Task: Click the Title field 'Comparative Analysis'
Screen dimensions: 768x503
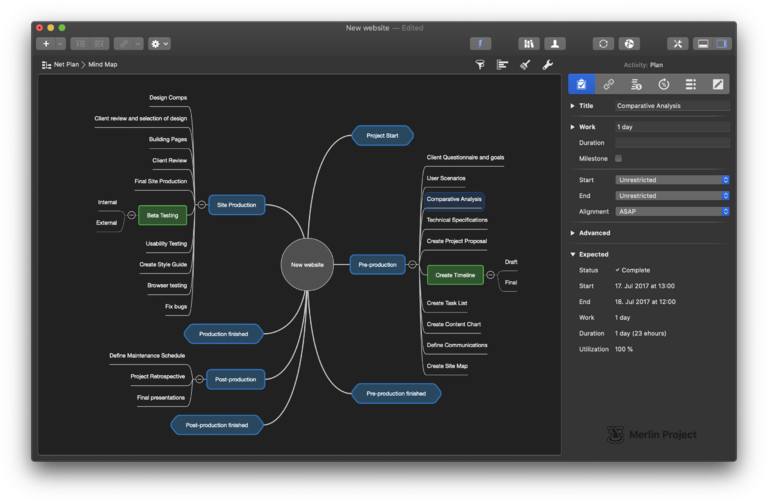Action: [x=672, y=106]
